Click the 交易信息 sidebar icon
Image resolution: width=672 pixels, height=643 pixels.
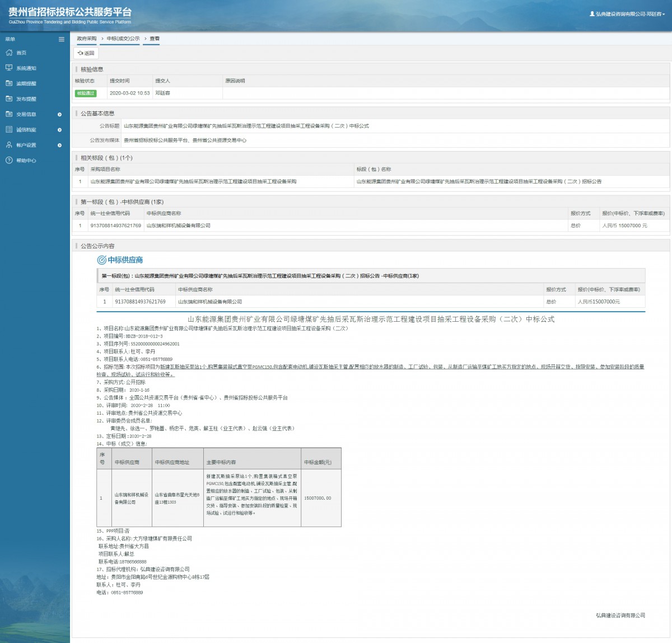(9, 114)
